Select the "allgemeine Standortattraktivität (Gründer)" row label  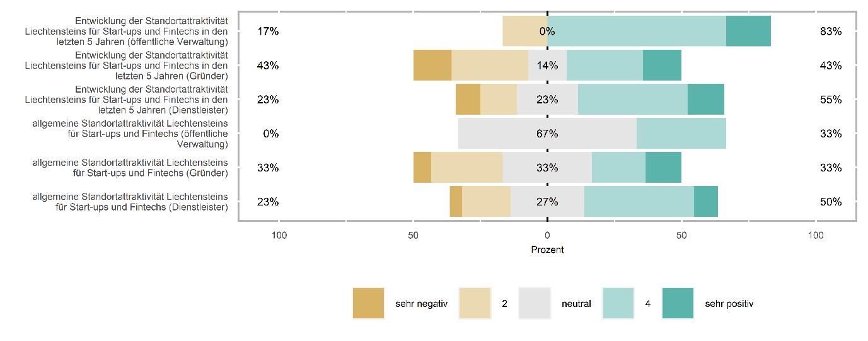130,168
